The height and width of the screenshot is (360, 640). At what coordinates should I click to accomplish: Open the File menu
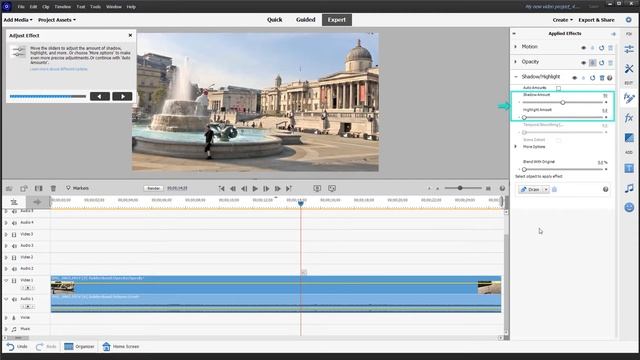click(x=21, y=7)
